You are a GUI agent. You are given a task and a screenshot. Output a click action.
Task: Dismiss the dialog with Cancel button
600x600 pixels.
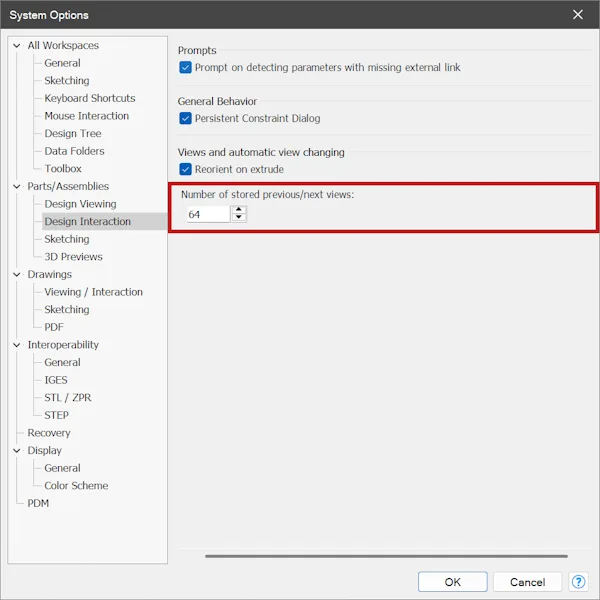(527, 582)
